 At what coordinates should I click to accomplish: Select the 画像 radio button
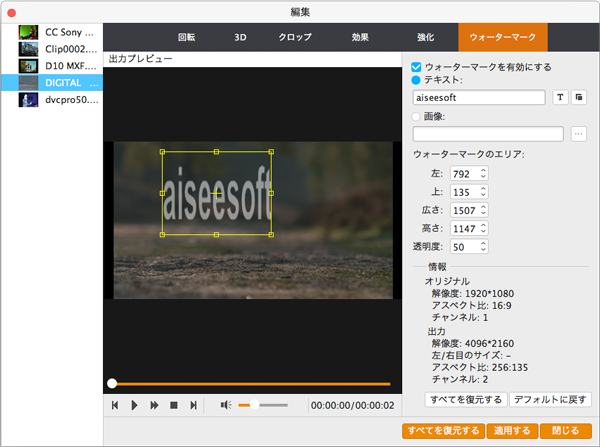416,116
